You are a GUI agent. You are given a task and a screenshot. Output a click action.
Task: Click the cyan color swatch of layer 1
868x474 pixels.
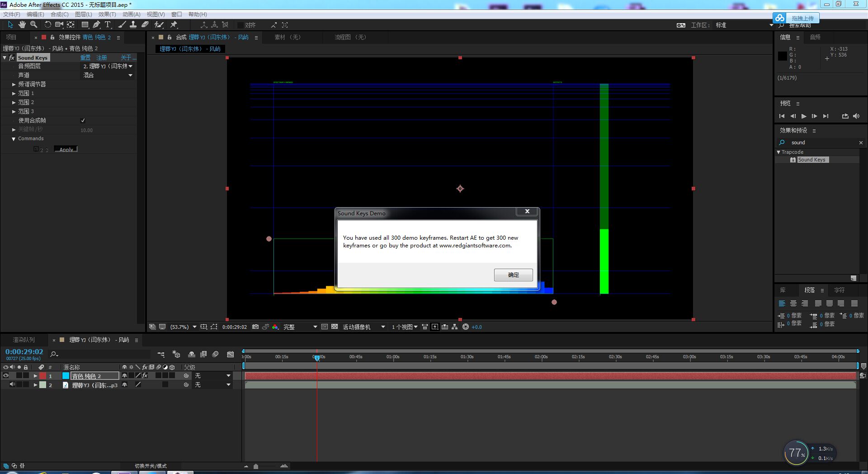click(x=66, y=376)
